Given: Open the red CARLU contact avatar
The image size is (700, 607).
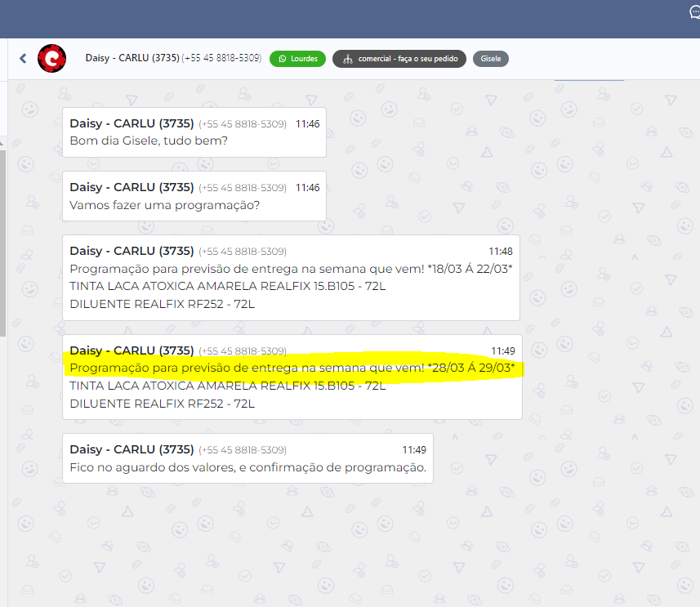Looking at the screenshot, I should [52, 59].
